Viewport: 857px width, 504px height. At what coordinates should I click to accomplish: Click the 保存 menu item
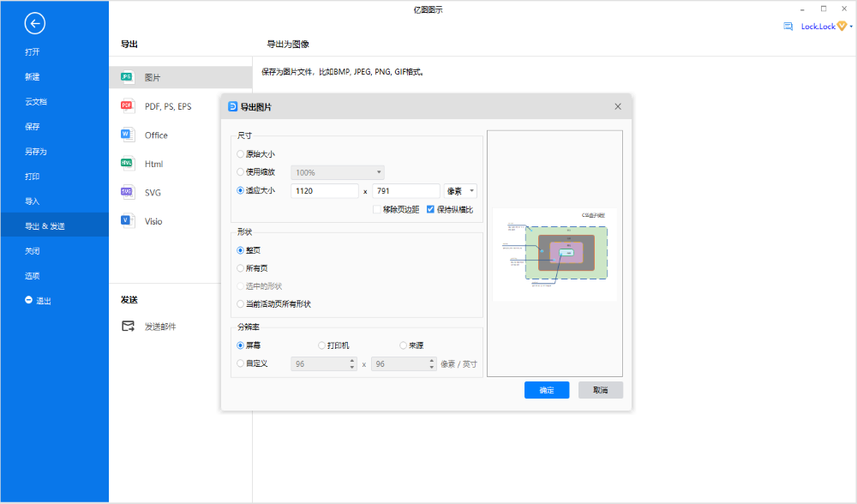pyautogui.click(x=33, y=126)
